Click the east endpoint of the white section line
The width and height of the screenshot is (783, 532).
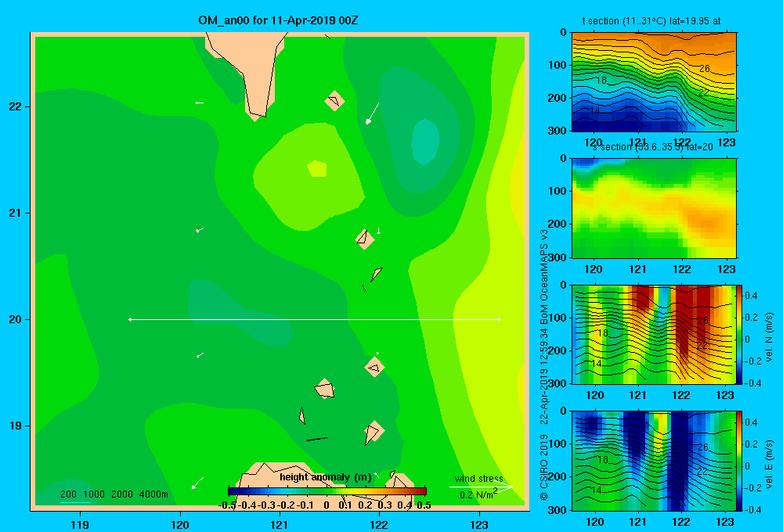[500, 319]
